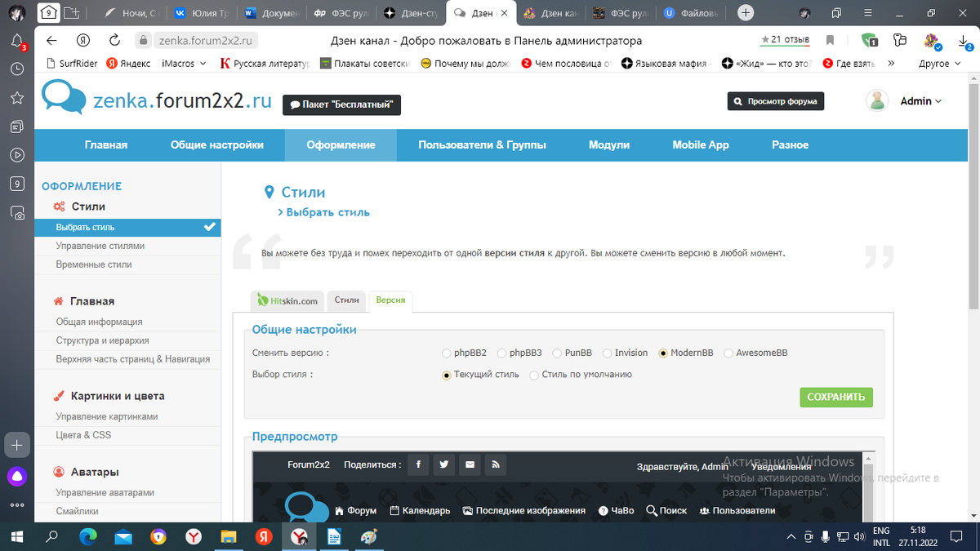
Task: Open Windows Start menu
Action: (x=17, y=536)
